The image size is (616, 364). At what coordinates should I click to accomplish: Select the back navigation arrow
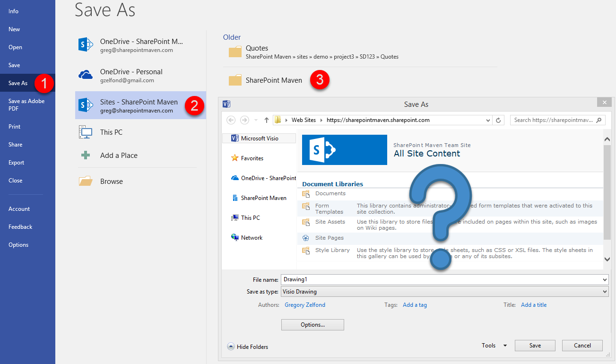click(x=231, y=120)
